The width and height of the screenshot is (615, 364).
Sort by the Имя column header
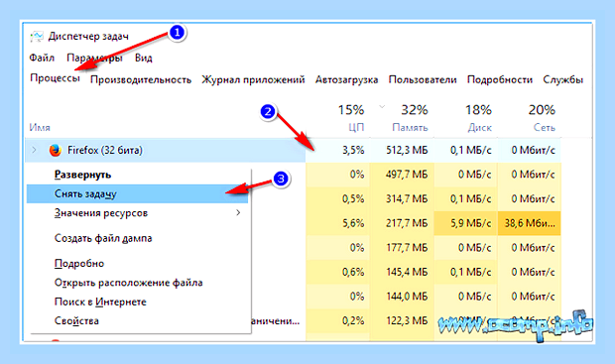pyautogui.click(x=40, y=128)
